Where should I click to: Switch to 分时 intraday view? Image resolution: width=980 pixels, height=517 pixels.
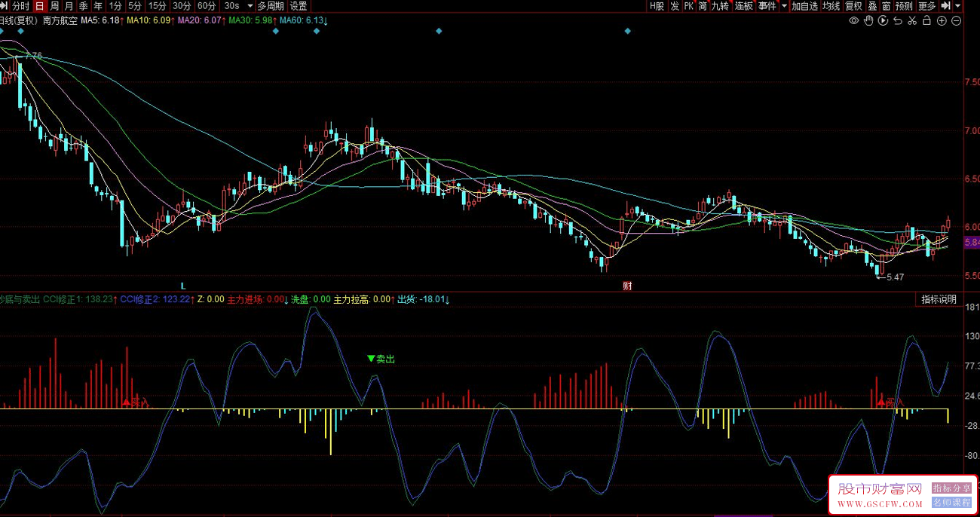pyautogui.click(x=21, y=6)
